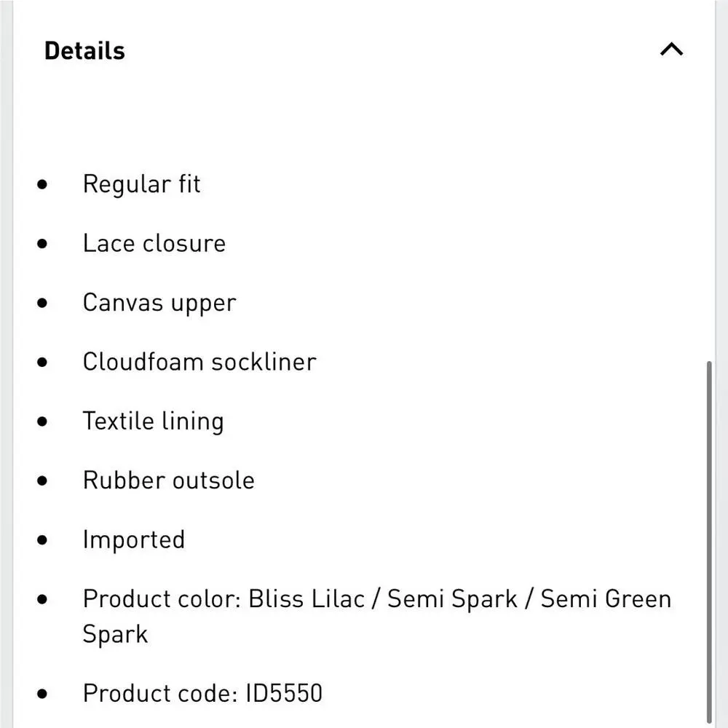Click the bullet beside Imported

click(x=42, y=539)
